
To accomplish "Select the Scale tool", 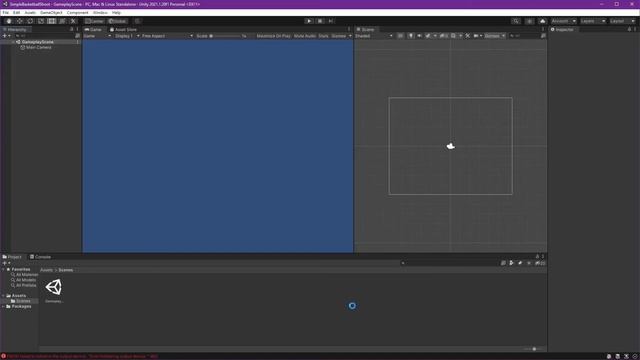I will coord(41,21).
